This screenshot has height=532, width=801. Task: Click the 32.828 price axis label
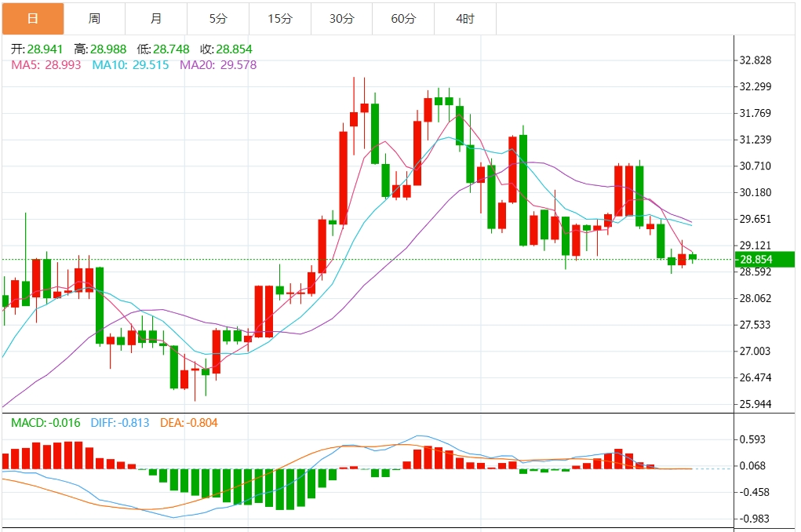tap(755, 60)
